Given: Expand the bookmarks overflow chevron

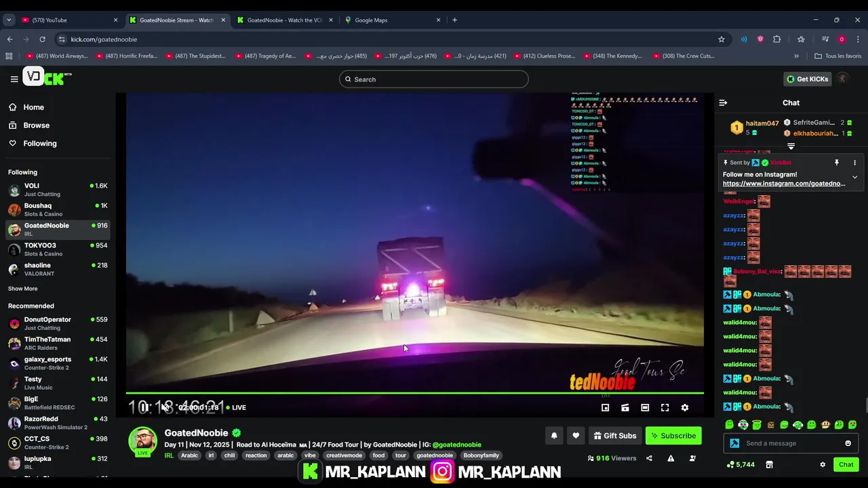Looking at the screenshot, I should [796, 56].
